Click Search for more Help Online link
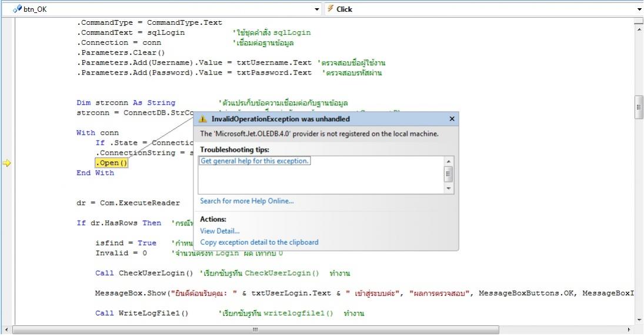The width and height of the screenshot is (644, 336). (246, 201)
